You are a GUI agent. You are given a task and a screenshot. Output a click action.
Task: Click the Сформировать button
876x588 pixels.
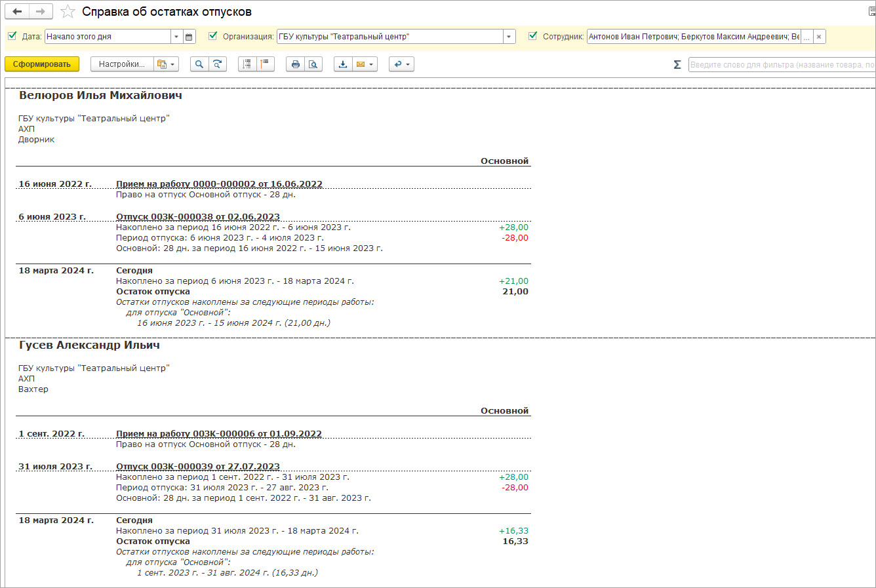pos(42,64)
